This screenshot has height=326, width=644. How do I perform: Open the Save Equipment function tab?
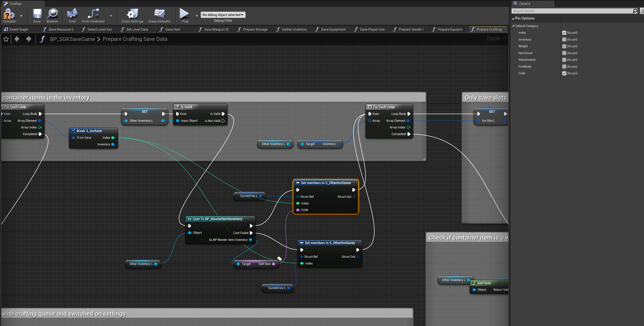333,30
